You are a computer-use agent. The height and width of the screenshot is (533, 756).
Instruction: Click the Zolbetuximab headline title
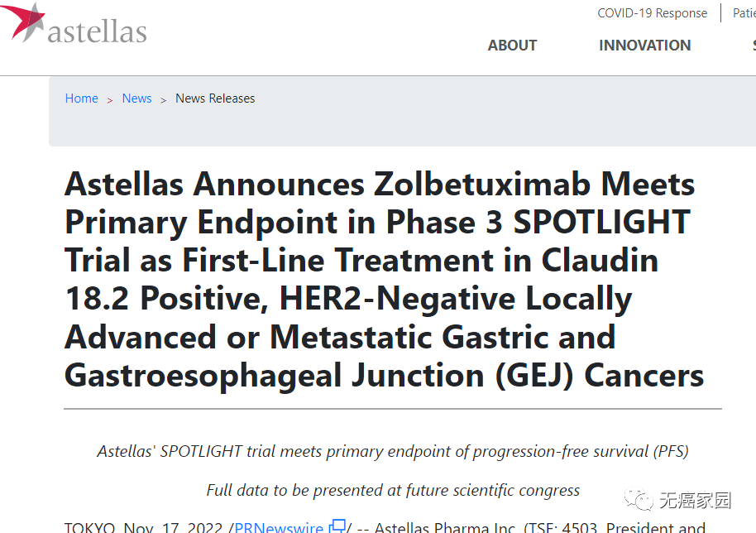[385, 279]
